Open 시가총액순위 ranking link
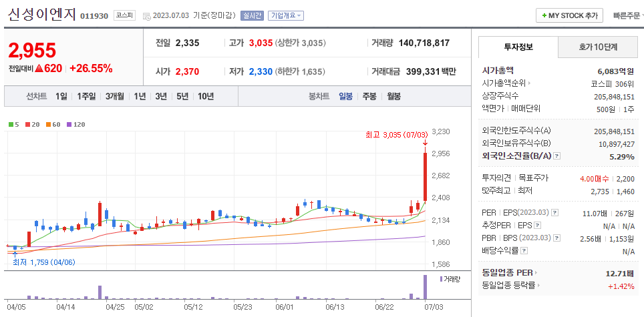Viewport: 644px width, 317px height. pyautogui.click(x=506, y=83)
